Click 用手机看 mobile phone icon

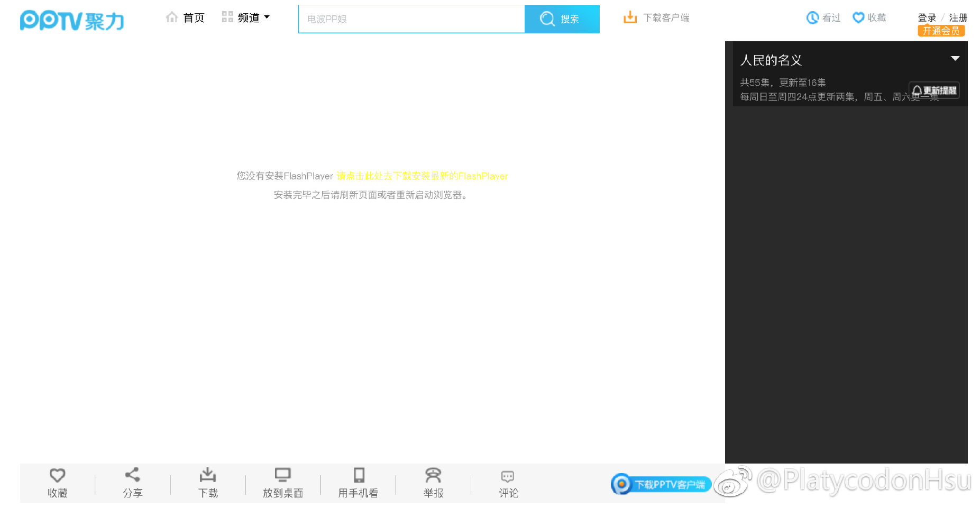[359, 475]
